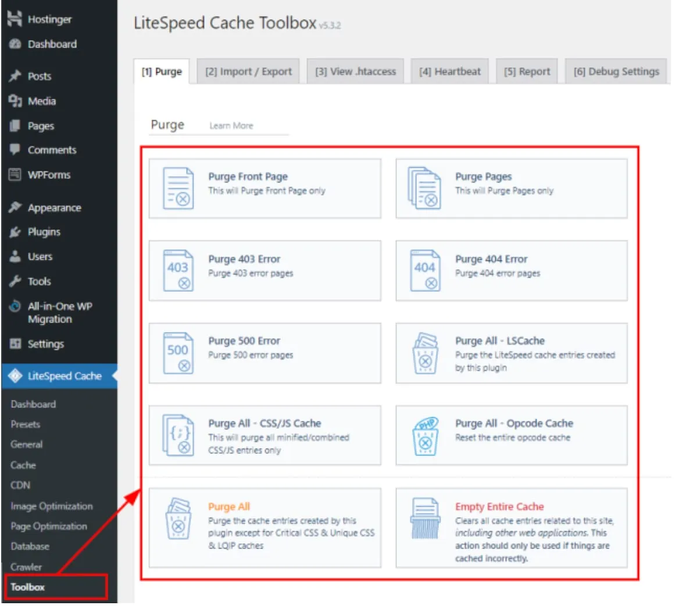Click the WPForms icon

tap(15, 174)
